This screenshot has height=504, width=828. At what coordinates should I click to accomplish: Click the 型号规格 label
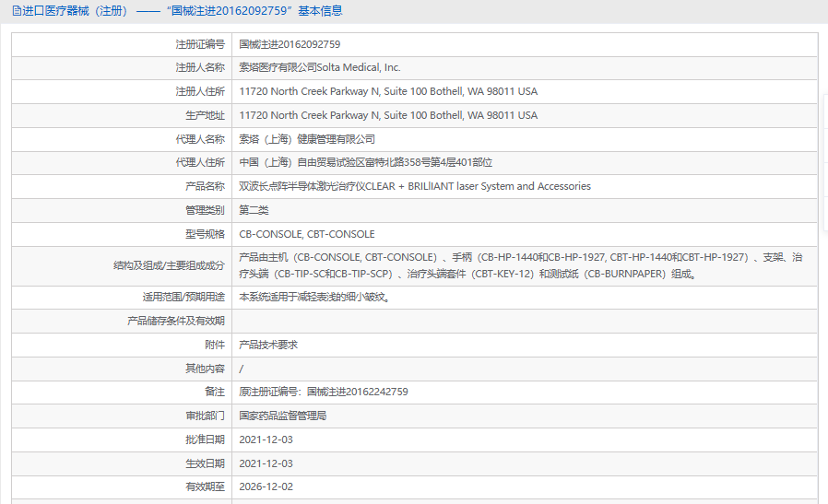tap(205, 234)
